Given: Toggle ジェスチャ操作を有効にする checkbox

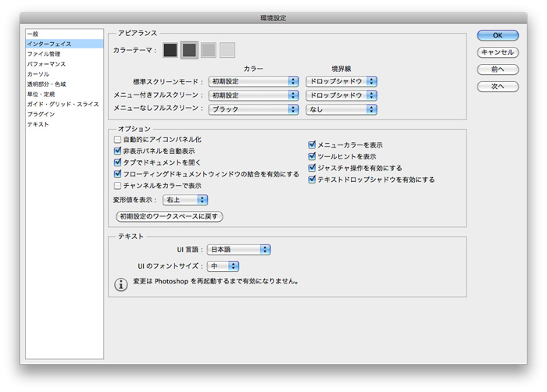Looking at the screenshot, I should point(312,168).
